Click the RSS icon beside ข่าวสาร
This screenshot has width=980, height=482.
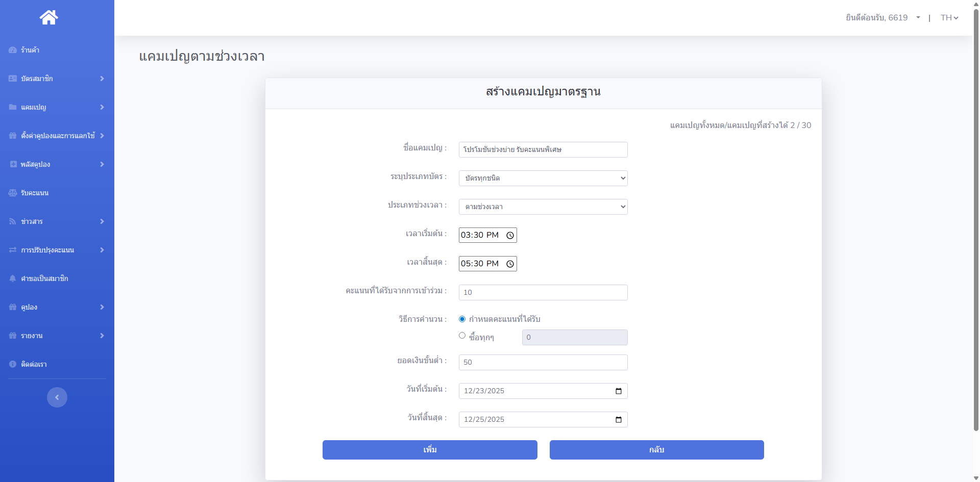pos(13,221)
